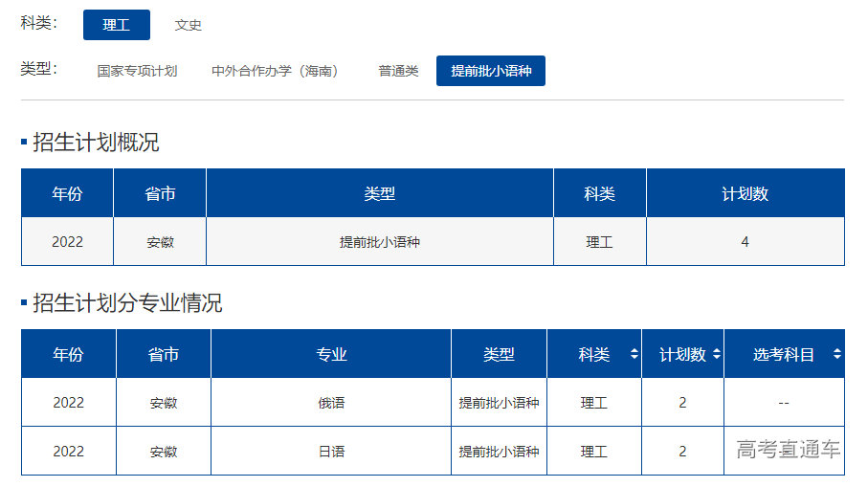
Task: Click the 省市 header in the majors table
Action: [x=164, y=354]
